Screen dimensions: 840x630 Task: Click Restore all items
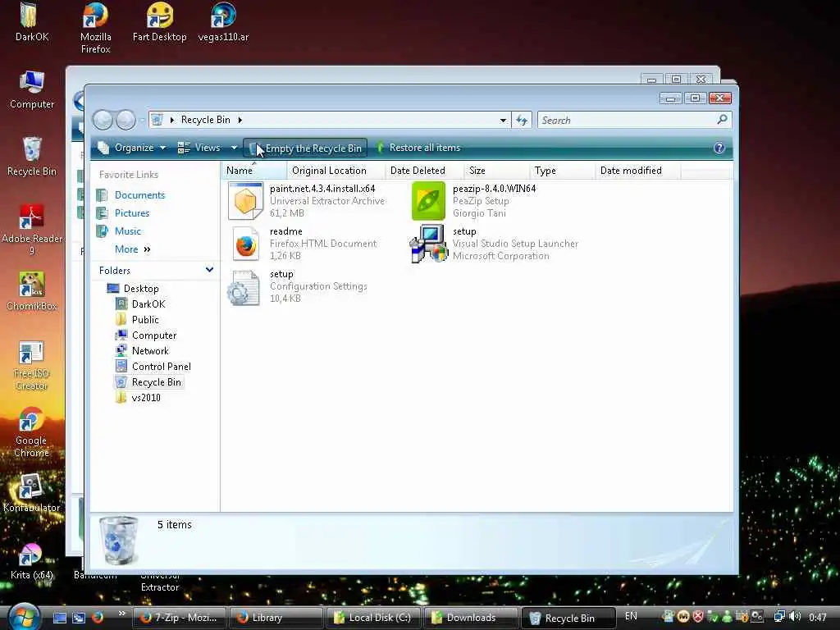418,148
